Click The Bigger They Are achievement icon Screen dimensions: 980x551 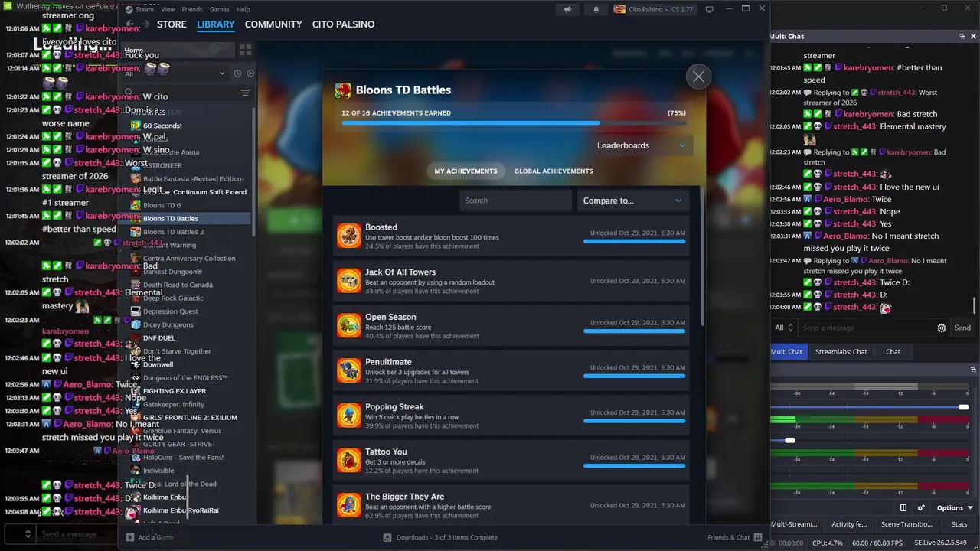349,505
